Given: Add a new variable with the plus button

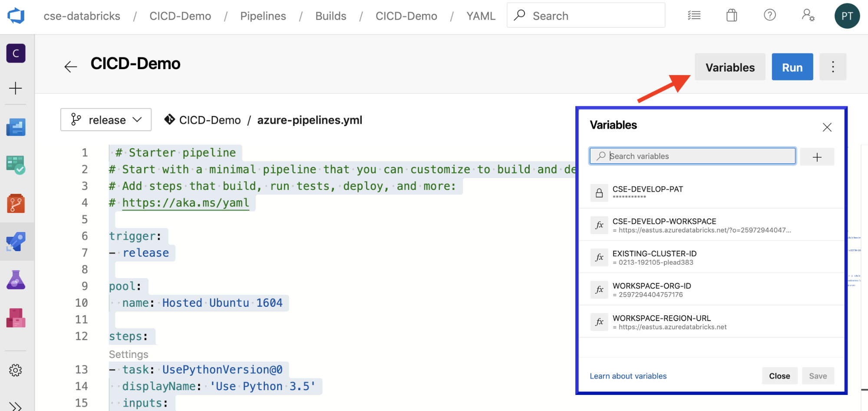Looking at the screenshot, I should (x=817, y=156).
